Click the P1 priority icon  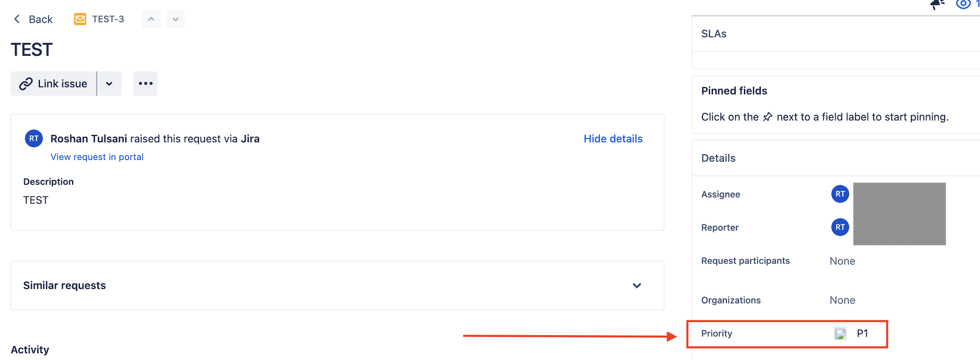click(x=840, y=334)
